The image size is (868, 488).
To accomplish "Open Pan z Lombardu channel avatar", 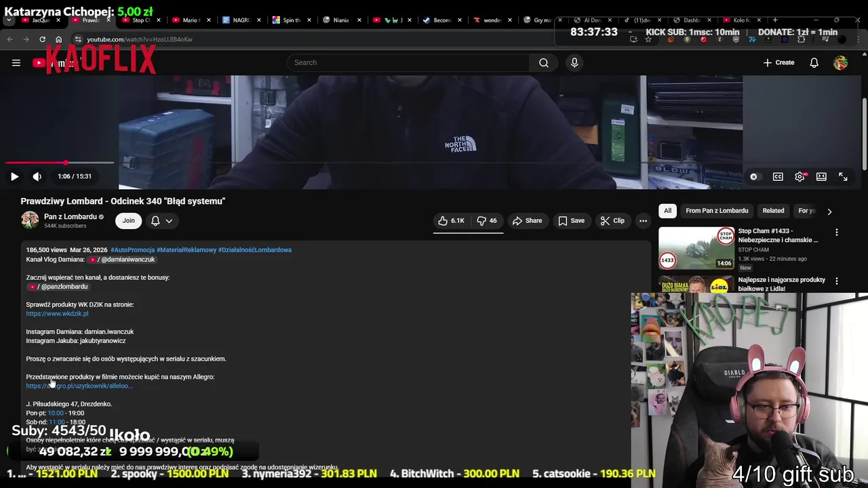I will point(30,220).
